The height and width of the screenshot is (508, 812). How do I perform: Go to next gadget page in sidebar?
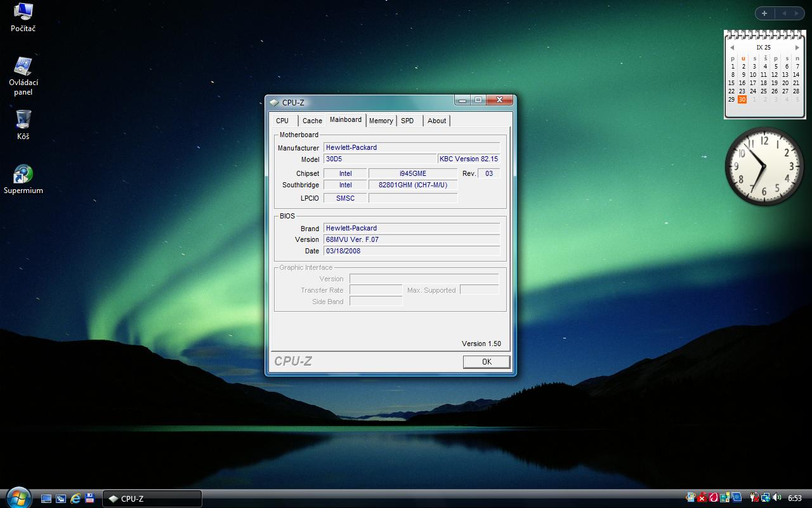click(797, 13)
